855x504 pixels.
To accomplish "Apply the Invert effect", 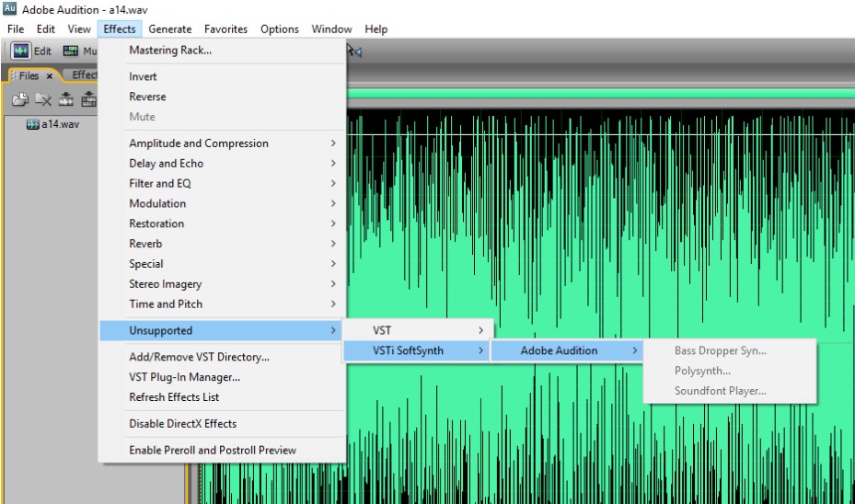I will coord(222,77).
